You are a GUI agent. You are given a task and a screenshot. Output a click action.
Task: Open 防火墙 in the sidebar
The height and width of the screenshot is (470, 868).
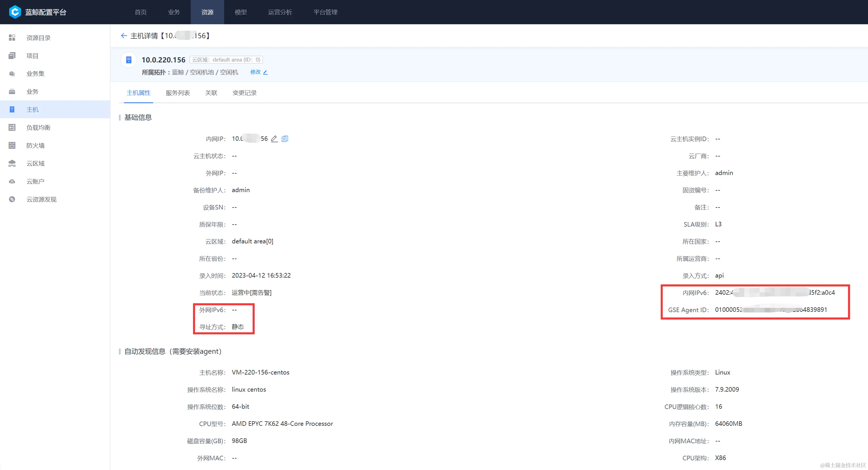[x=35, y=145]
